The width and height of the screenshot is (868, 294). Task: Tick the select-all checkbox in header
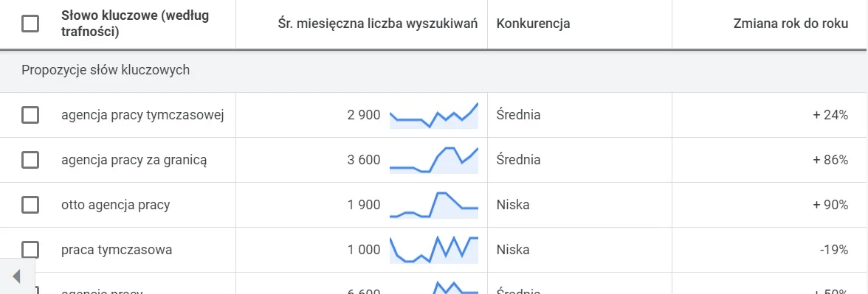pos(30,24)
